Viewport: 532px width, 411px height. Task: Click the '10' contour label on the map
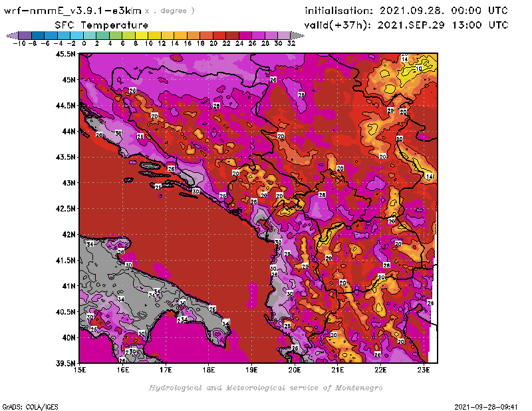pyautogui.click(x=419, y=68)
